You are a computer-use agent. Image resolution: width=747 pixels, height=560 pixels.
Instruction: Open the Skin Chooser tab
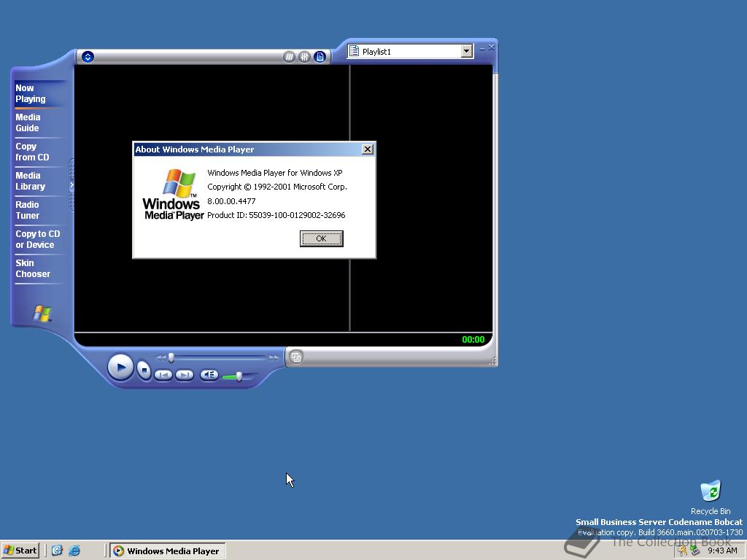[x=32, y=268]
